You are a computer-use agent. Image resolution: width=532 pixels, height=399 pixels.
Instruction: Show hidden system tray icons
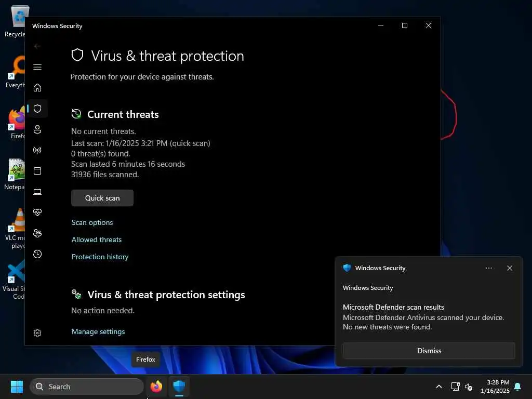coord(438,387)
